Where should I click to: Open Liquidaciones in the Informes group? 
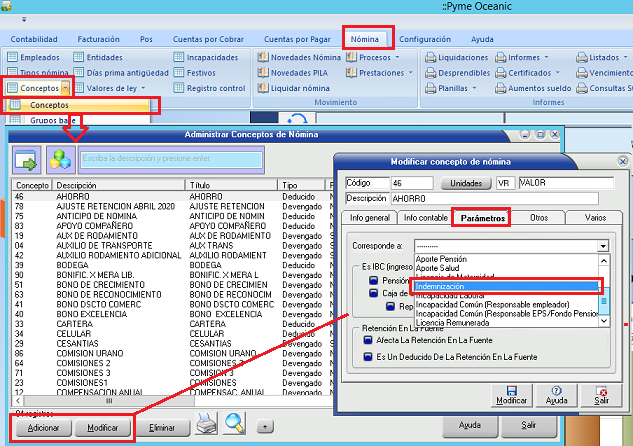tap(428, 58)
